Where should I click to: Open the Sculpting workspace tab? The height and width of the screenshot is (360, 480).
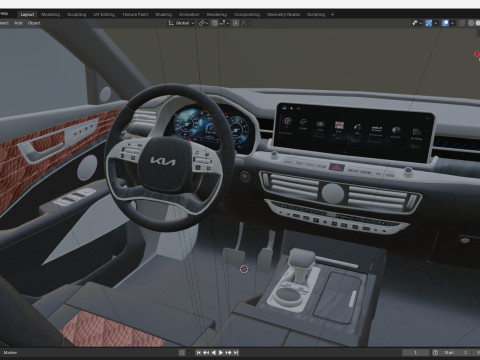tap(77, 15)
